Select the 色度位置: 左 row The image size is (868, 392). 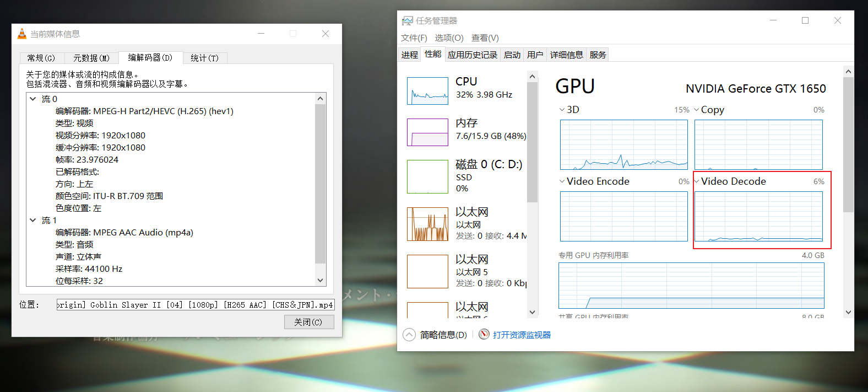(x=78, y=208)
